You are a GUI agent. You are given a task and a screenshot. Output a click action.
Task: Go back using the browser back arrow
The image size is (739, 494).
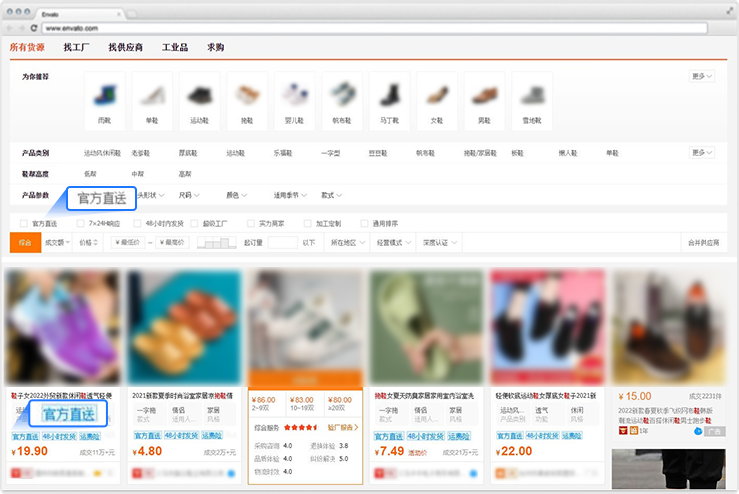(9, 28)
